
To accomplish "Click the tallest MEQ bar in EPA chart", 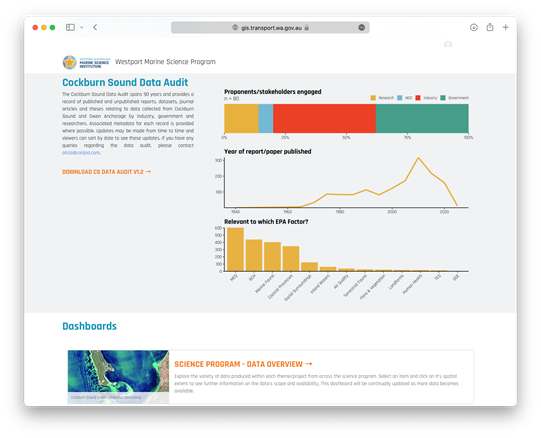I will pos(235,249).
